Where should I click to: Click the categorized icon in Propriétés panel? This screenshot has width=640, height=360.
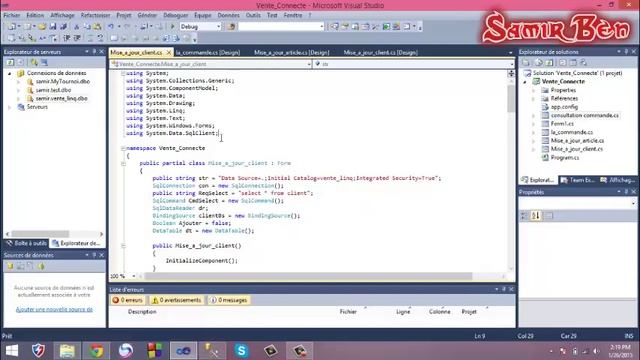524,216
